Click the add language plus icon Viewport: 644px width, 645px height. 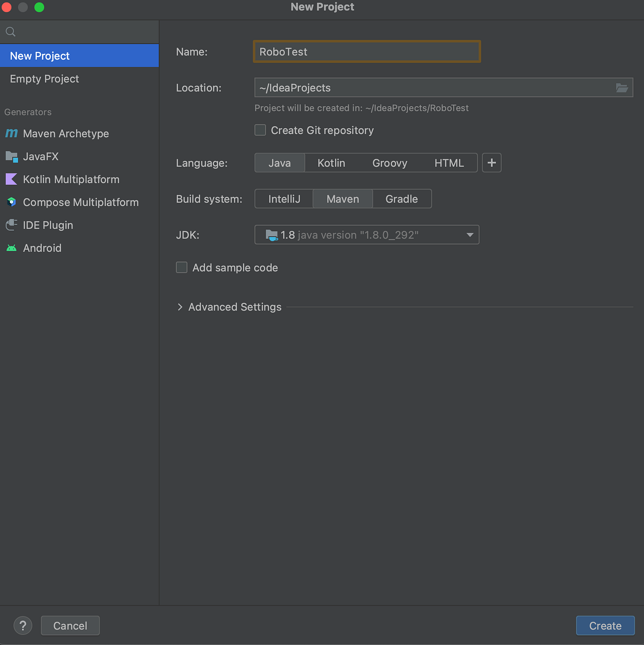click(x=491, y=163)
